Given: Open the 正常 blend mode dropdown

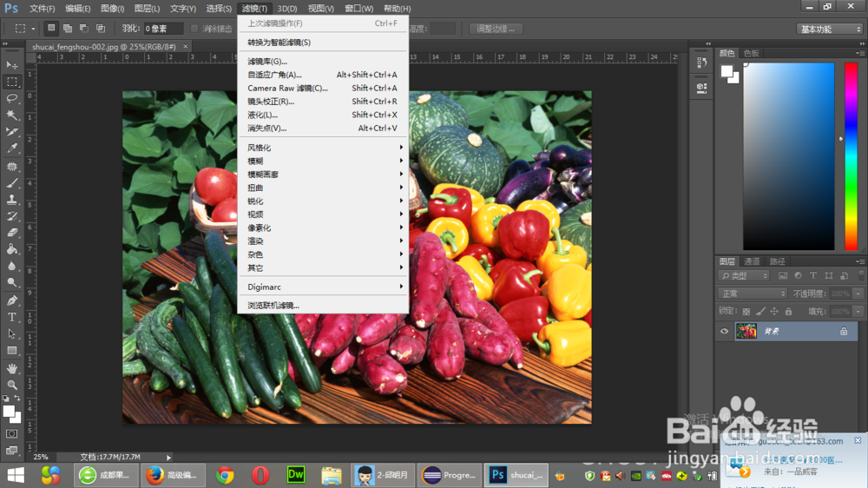Looking at the screenshot, I should pos(752,293).
